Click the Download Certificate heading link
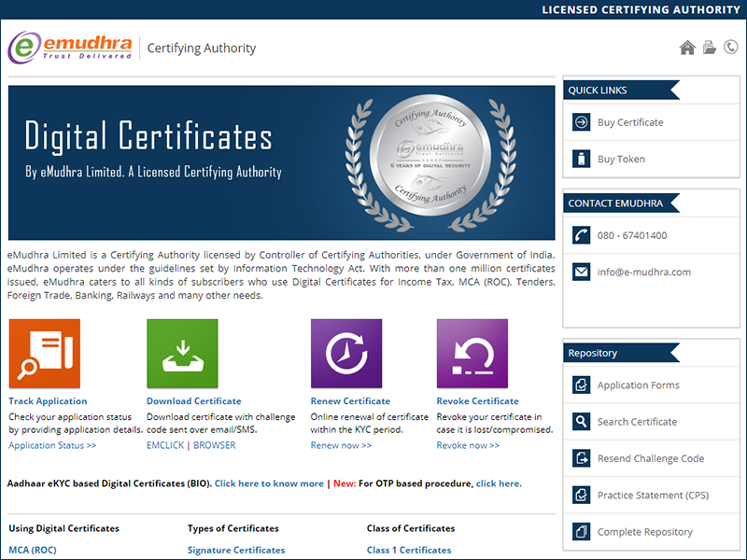 coord(194,401)
